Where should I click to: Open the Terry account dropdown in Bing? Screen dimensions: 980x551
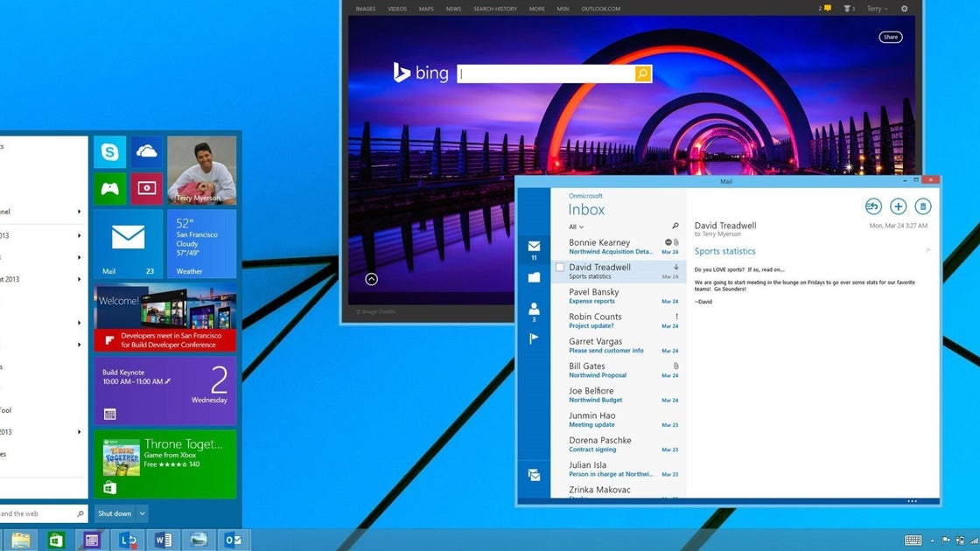tap(877, 9)
